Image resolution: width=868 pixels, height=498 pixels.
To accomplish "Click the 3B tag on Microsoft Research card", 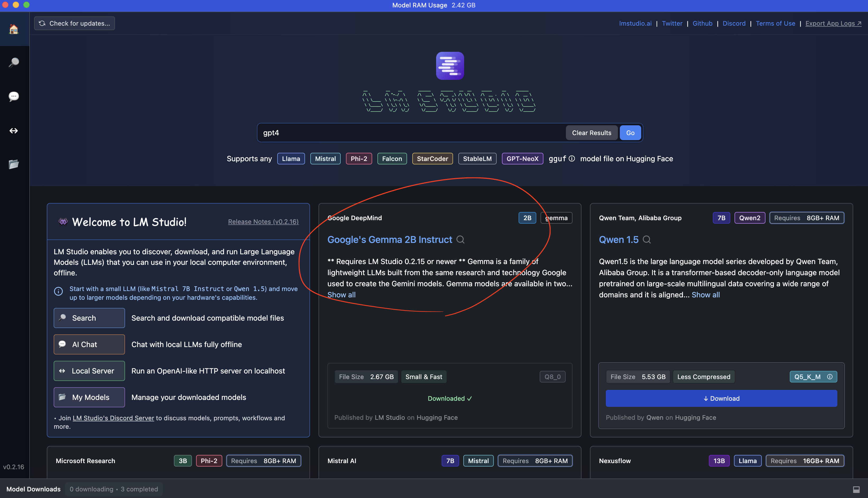I will tap(183, 461).
